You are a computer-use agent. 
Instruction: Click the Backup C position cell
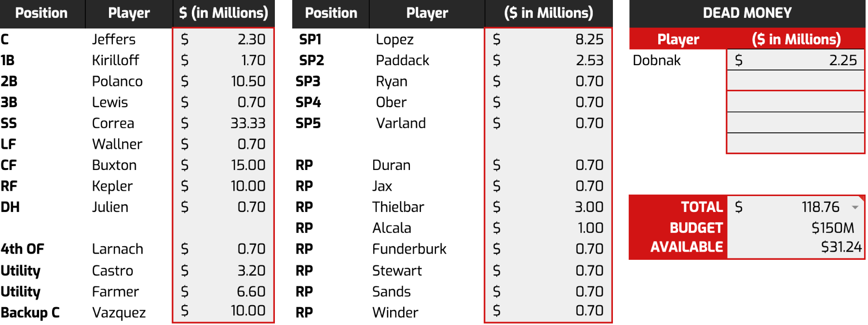[x=30, y=312]
